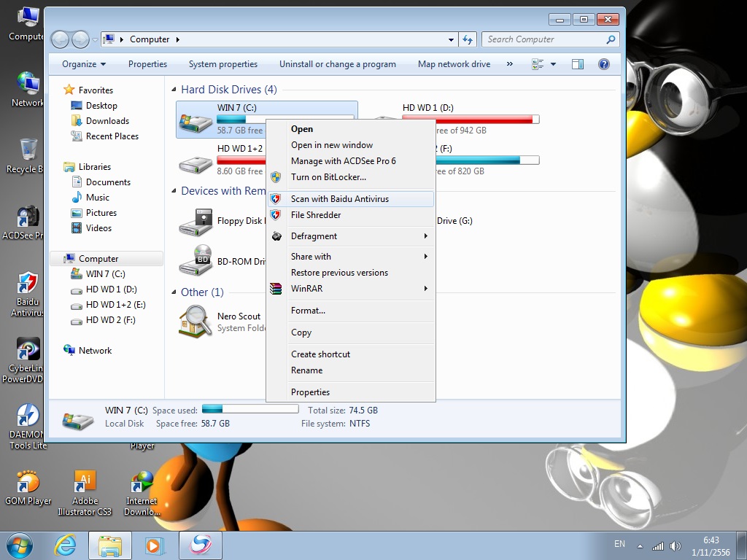Collapse the Other (1) group
The height and width of the screenshot is (560, 747).
tap(174, 292)
